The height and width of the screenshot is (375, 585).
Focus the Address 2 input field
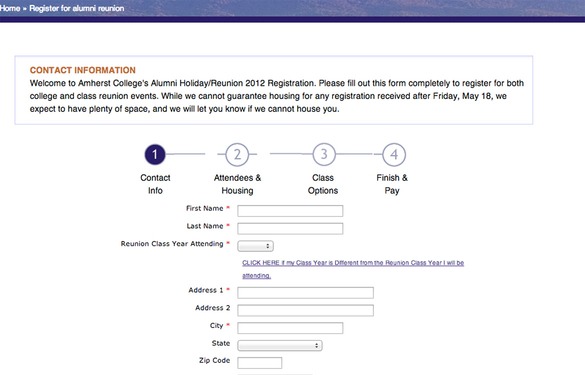pos(306,310)
